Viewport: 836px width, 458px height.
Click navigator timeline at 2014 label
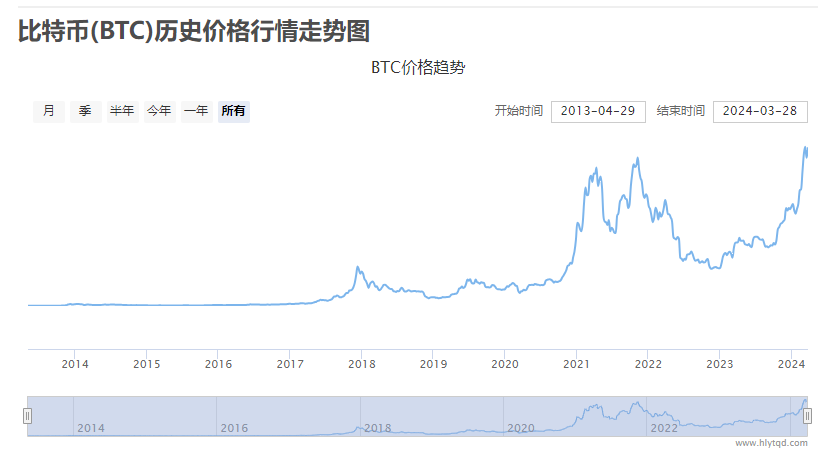coord(90,428)
